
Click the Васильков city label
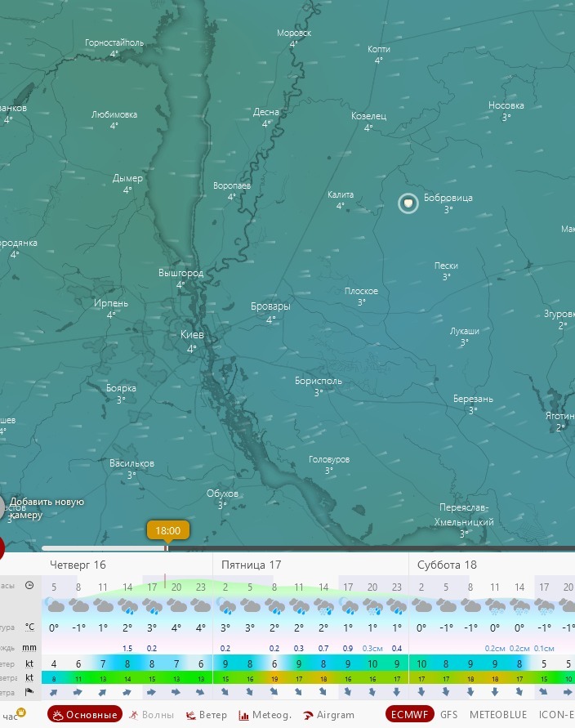pos(131,463)
